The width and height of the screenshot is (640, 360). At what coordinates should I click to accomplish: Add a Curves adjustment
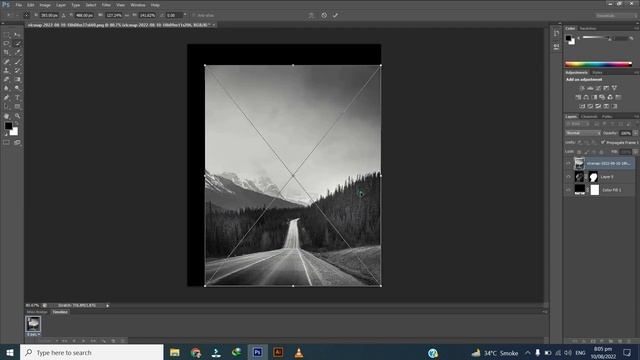pos(598,88)
